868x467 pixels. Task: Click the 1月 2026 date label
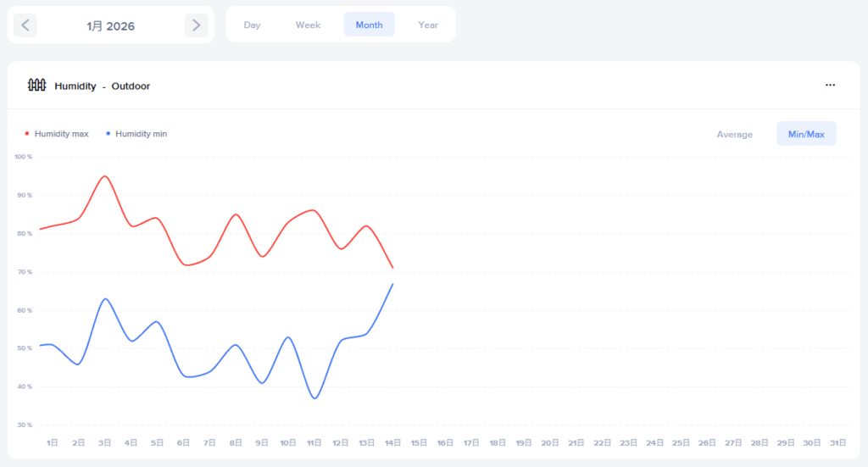(x=110, y=25)
